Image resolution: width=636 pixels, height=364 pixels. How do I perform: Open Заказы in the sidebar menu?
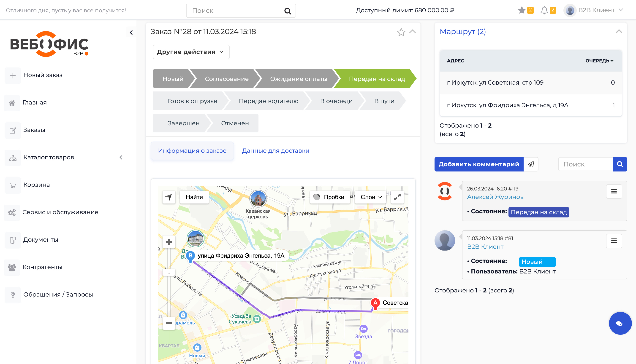34,130
